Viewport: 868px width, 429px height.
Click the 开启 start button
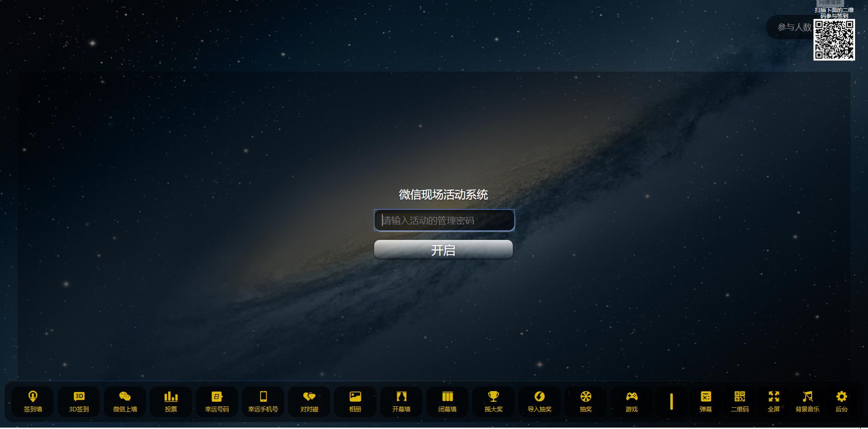pyautogui.click(x=443, y=250)
